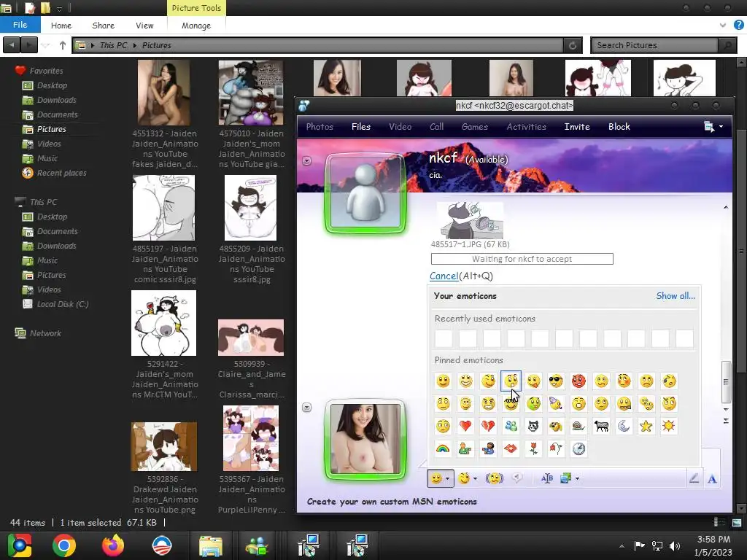Switch Explorer to details view
Image resolution: width=747 pixels, height=560 pixels.
point(720,522)
